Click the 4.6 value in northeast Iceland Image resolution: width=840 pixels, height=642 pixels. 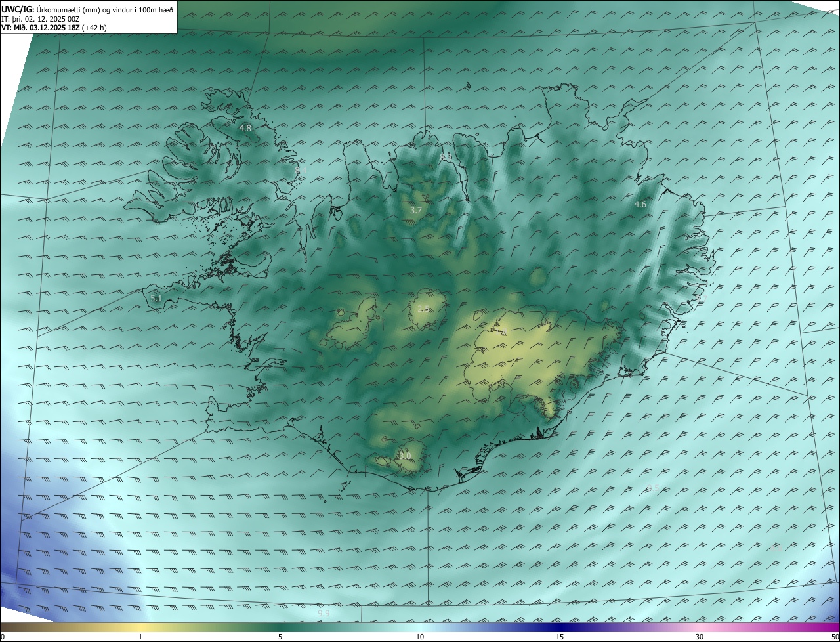pos(640,205)
